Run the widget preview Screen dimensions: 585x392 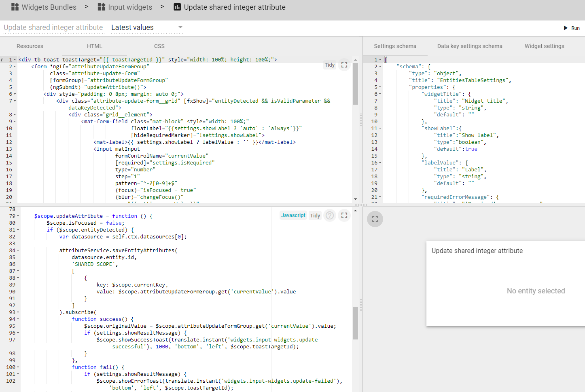pos(572,27)
